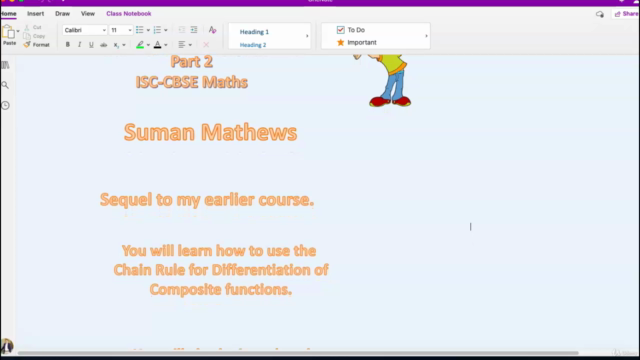Click 'Sequel to my earlier course.' text
640x360 pixels.
pos(207,200)
